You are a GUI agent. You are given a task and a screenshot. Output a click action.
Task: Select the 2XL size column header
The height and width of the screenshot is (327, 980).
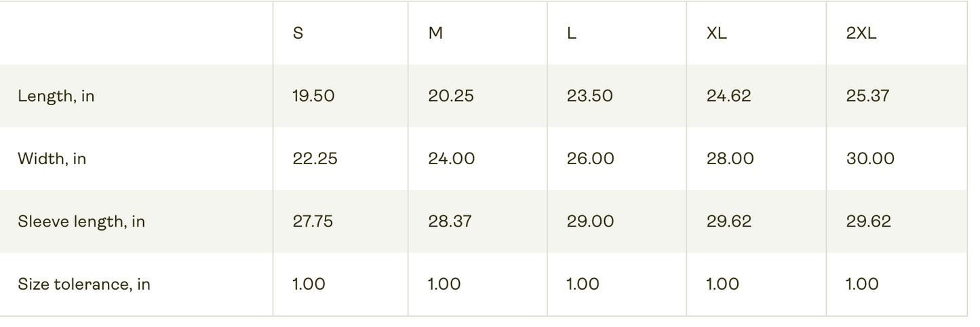click(x=861, y=33)
